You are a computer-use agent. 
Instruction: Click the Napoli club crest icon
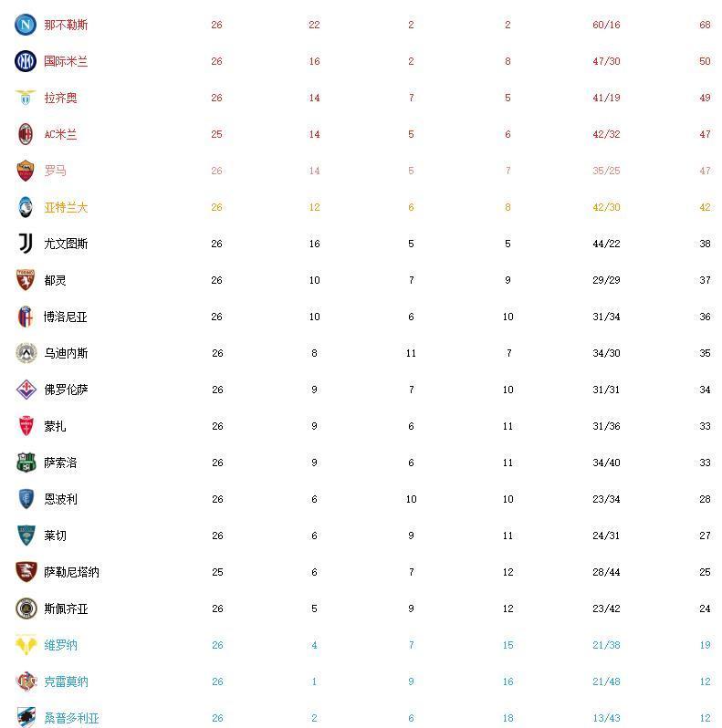point(25,25)
